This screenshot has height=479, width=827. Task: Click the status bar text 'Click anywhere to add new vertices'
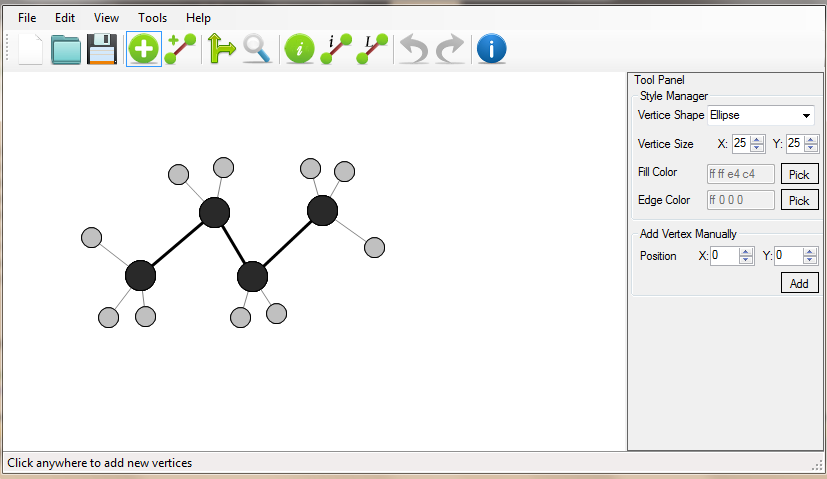tap(100, 463)
